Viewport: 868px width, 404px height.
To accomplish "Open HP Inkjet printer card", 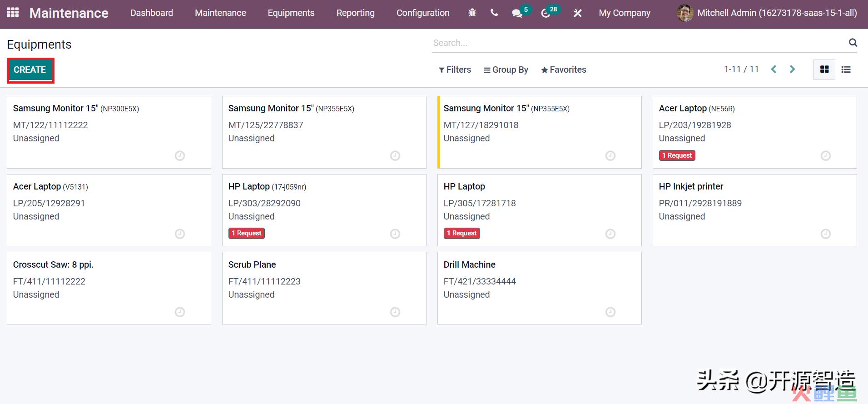I will pyautogui.click(x=755, y=210).
